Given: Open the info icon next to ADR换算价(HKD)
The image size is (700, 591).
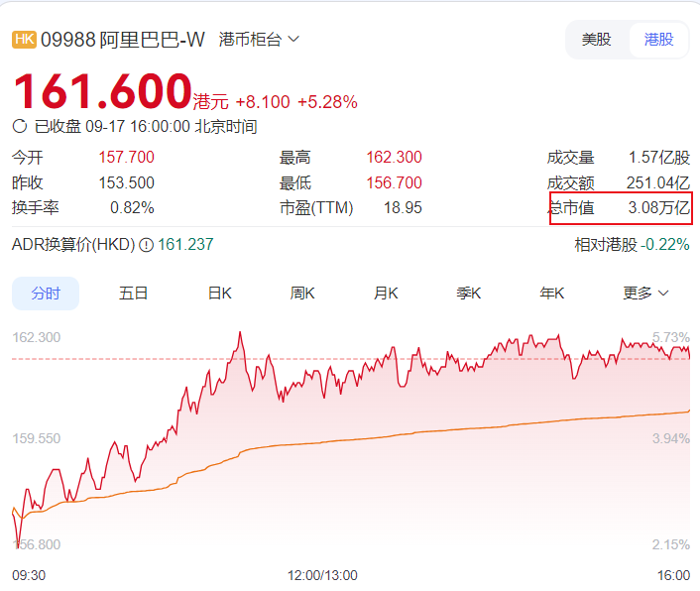Looking at the screenshot, I should coord(147,245).
